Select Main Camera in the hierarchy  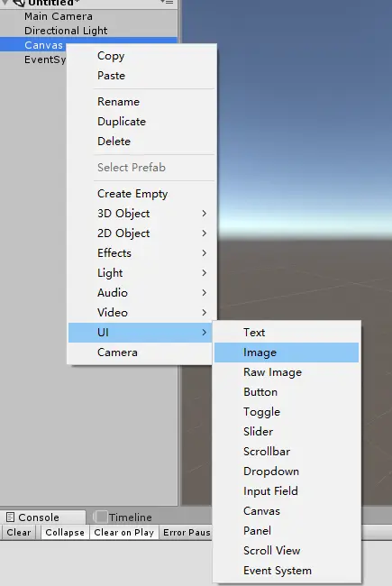pos(89,16)
